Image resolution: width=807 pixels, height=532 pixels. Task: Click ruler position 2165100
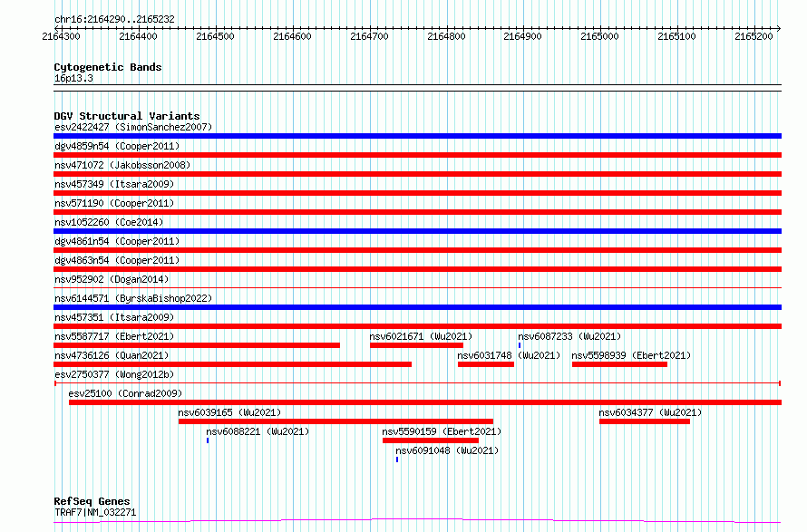(676, 36)
